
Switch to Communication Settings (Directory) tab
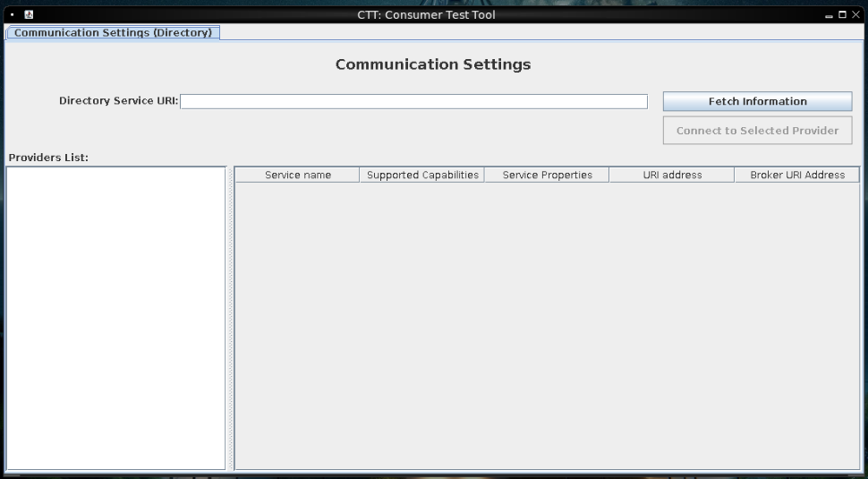(x=113, y=32)
